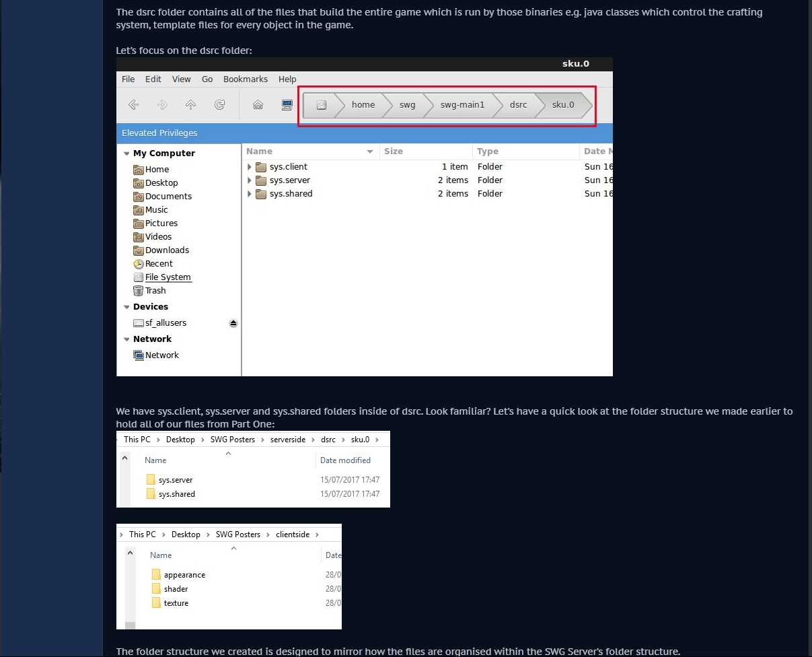Click the Elevated Privileges banner
Image resolution: width=812 pixels, height=657 pixels.
365,133
